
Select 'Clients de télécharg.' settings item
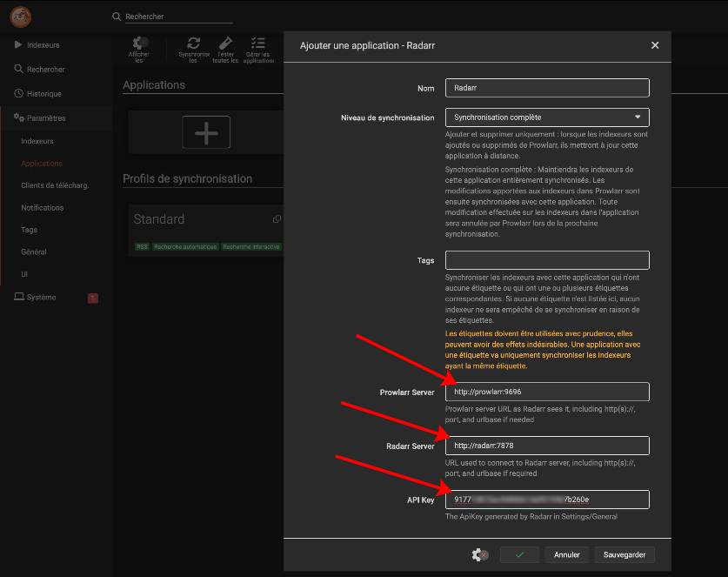coord(55,185)
